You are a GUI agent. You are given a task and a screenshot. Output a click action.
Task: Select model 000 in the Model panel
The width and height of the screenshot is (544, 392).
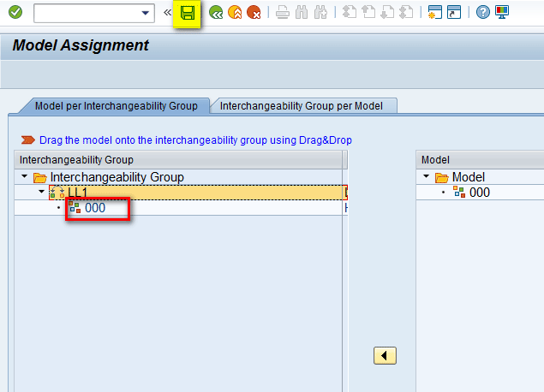(x=479, y=193)
